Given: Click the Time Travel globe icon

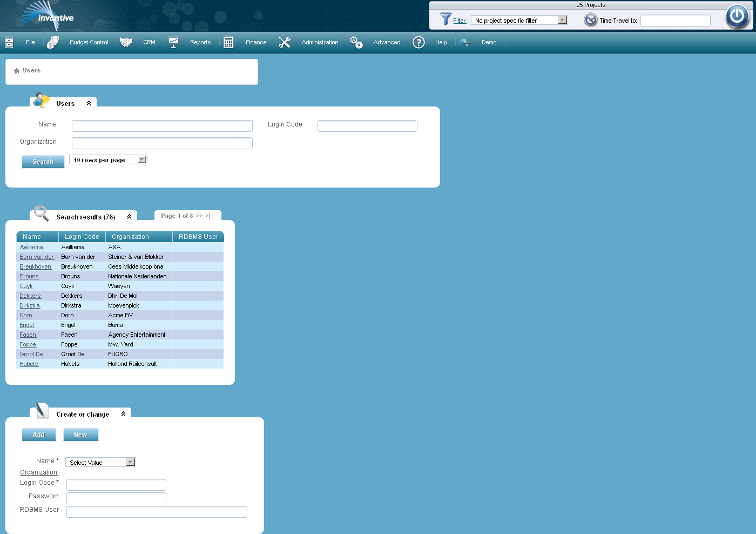Looking at the screenshot, I should click(x=591, y=20).
